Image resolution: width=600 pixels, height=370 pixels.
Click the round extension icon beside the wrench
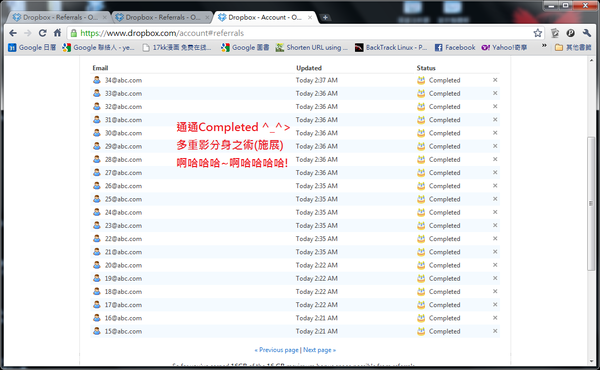pyautogui.click(x=571, y=33)
